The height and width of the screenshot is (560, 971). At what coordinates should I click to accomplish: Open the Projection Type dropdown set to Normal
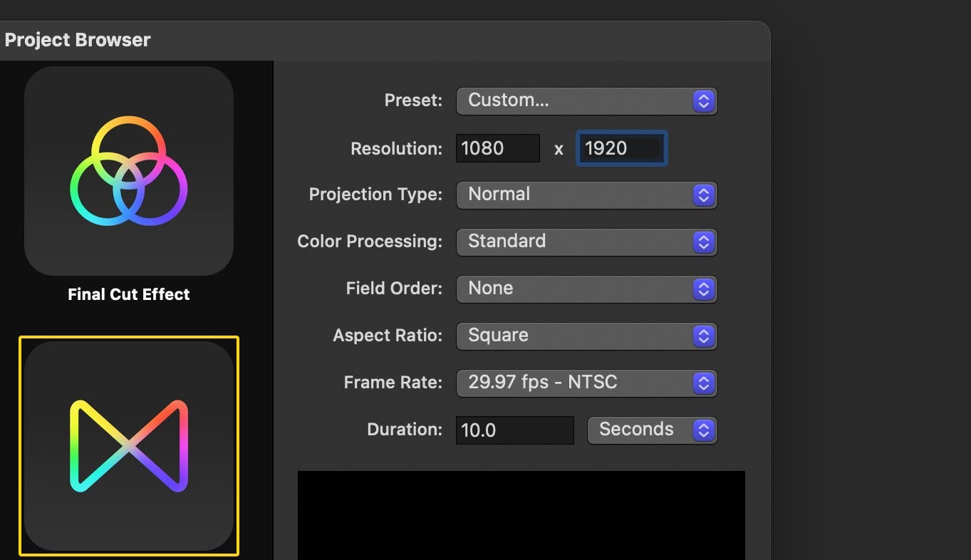pos(586,195)
